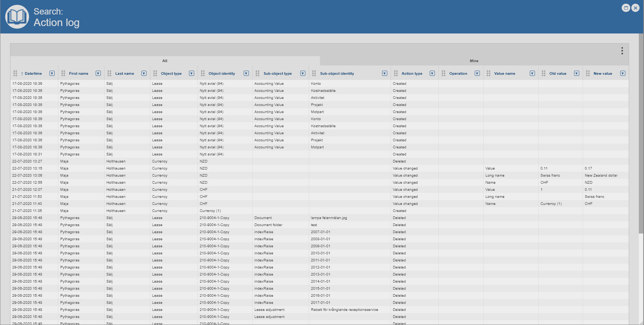
Task: Sort by the Value name column header
Action: (x=504, y=74)
